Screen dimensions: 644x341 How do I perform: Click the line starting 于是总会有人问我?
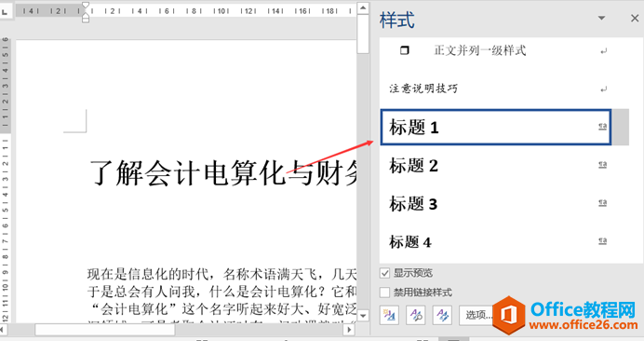[x=221, y=292]
